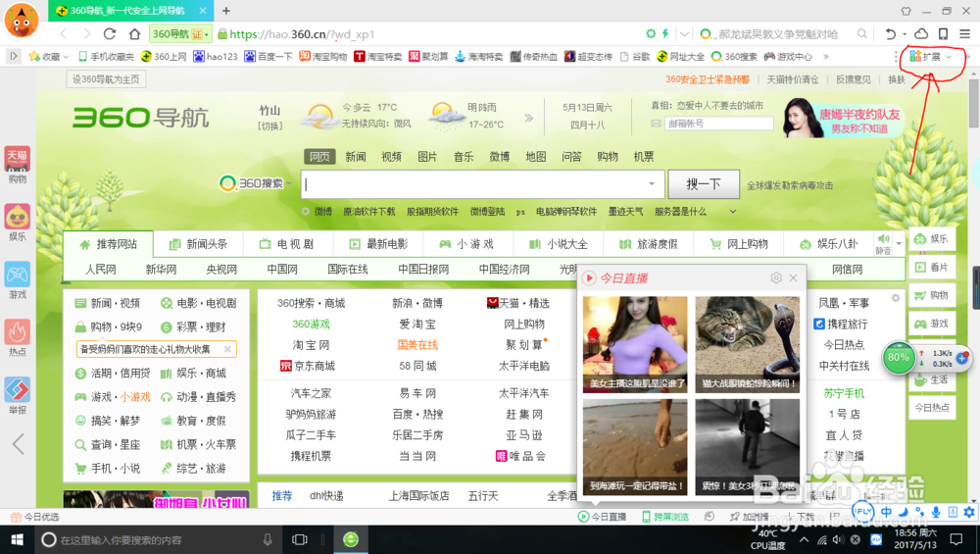The height and width of the screenshot is (554, 980).
Task: Open the cat versus cobra video thumbnail
Action: 747,344
